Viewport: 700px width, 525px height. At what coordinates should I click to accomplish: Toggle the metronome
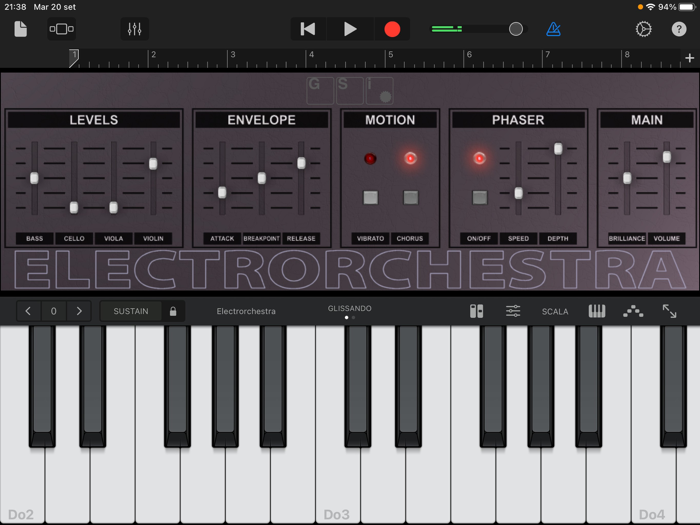pyautogui.click(x=554, y=29)
